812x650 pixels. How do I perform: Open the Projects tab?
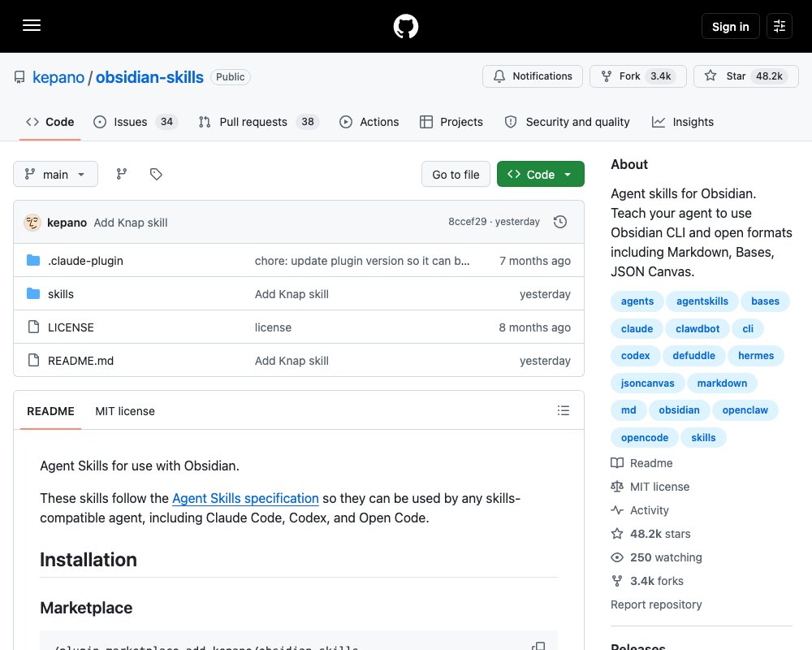pos(451,122)
